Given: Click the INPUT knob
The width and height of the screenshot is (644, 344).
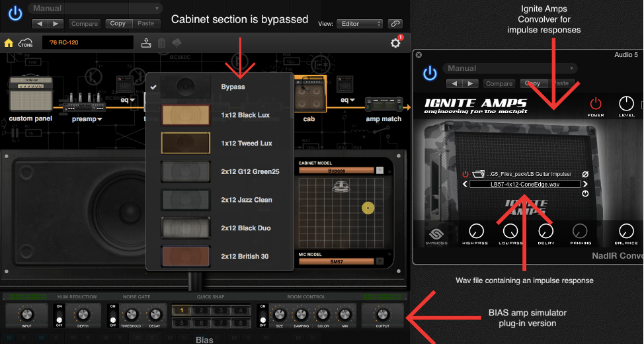Looking at the screenshot, I should coord(26,316).
